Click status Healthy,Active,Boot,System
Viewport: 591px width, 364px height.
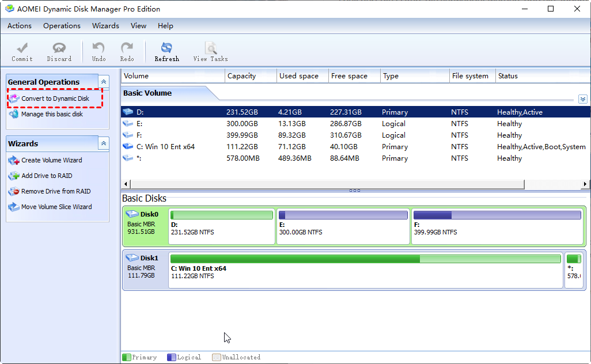click(541, 147)
